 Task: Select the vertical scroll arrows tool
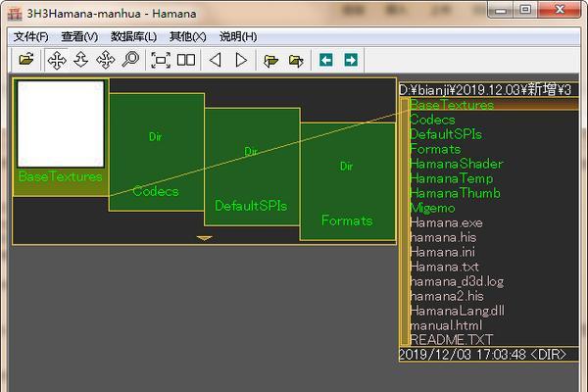coord(81,60)
